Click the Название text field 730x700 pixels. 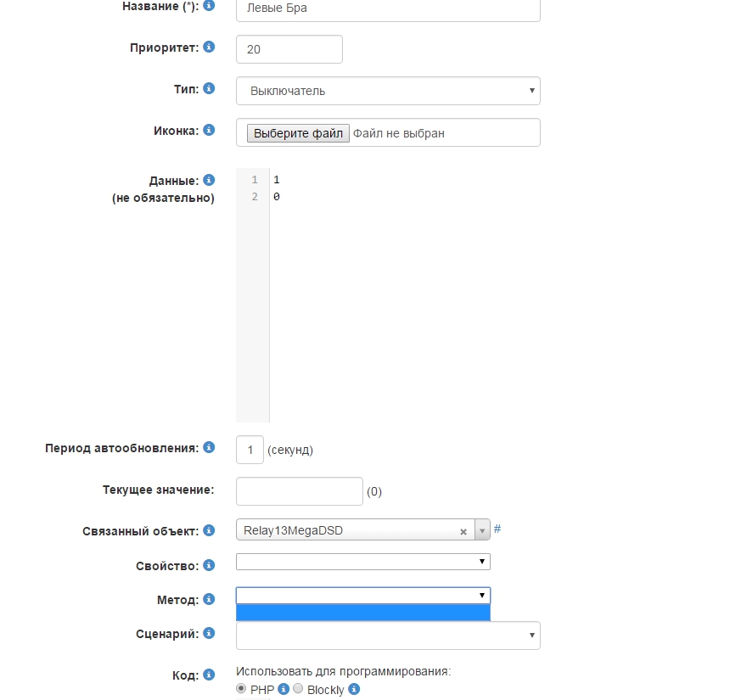click(x=388, y=8)
